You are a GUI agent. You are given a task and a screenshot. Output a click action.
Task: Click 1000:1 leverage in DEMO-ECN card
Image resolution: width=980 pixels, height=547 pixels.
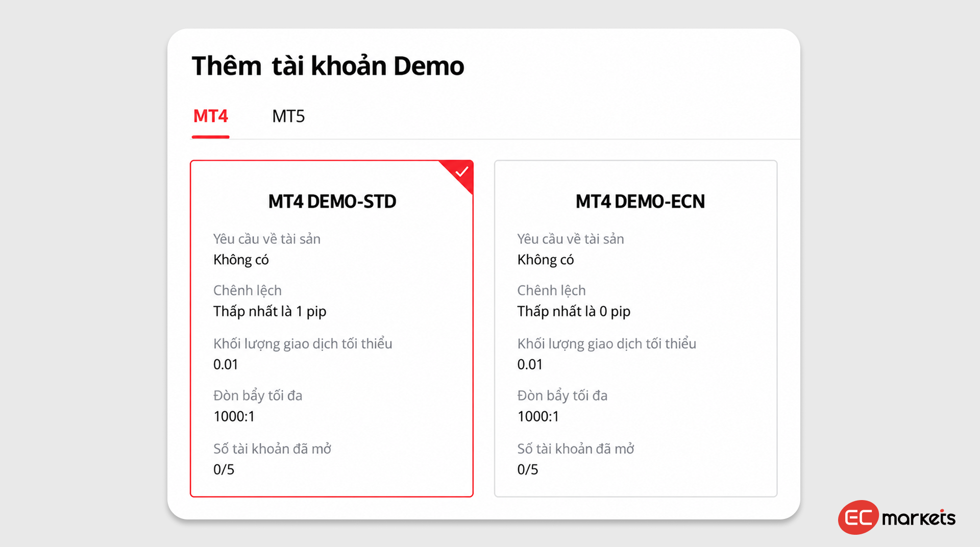click(538, 416)
